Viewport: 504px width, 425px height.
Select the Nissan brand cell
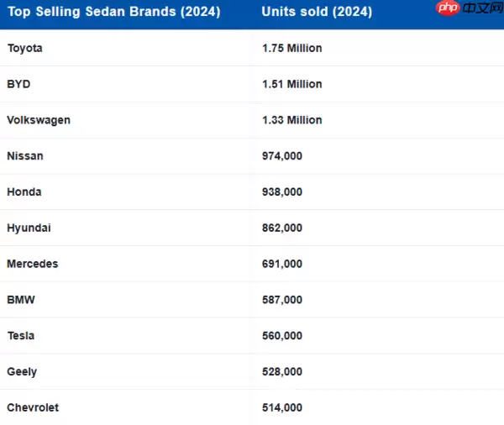coord(25,156)
